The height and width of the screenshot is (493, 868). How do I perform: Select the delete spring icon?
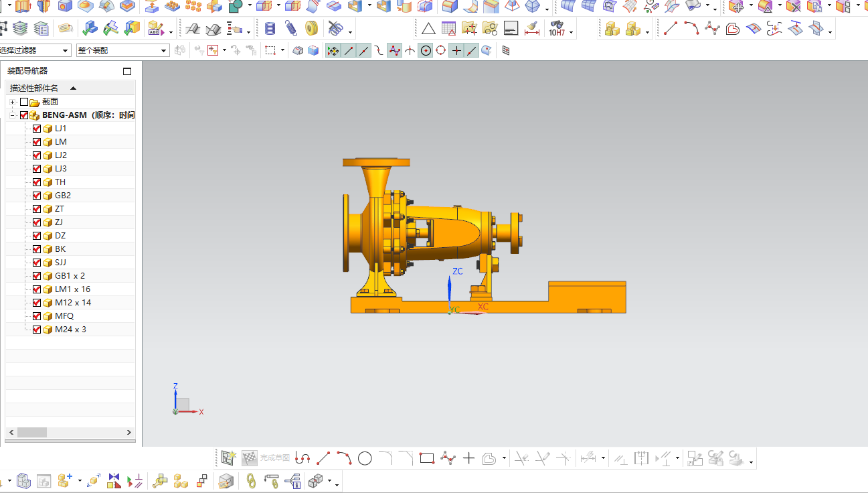tap(335, 29)
